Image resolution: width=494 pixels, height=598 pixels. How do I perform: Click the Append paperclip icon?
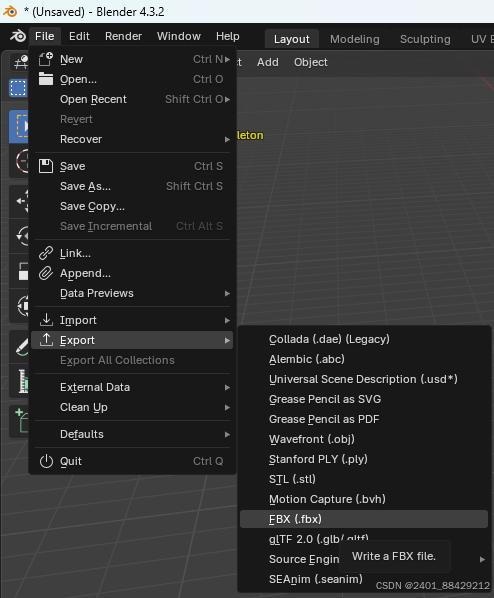[46, 273]
